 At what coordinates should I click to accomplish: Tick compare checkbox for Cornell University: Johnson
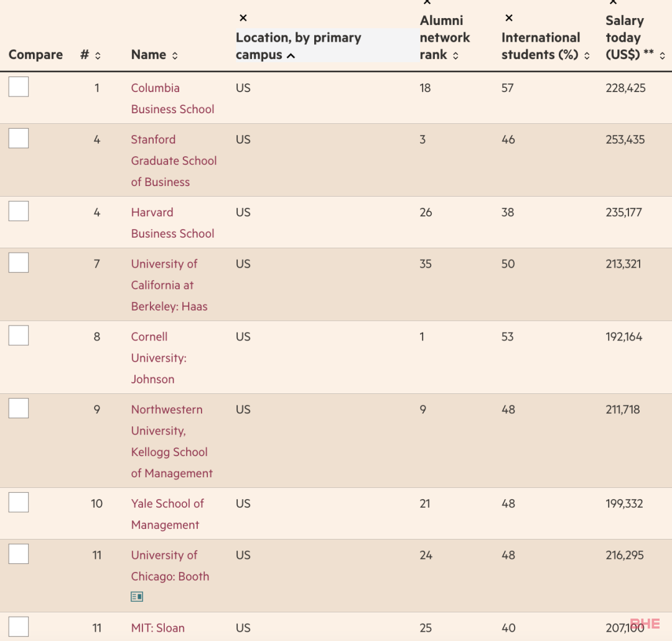[19, 335]
